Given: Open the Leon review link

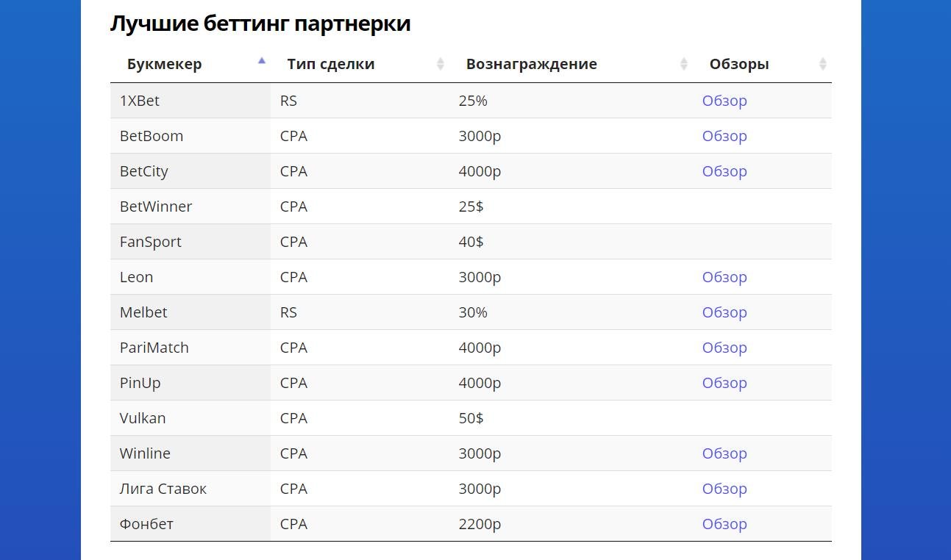Looking at the screenshot, I should 724,277.
